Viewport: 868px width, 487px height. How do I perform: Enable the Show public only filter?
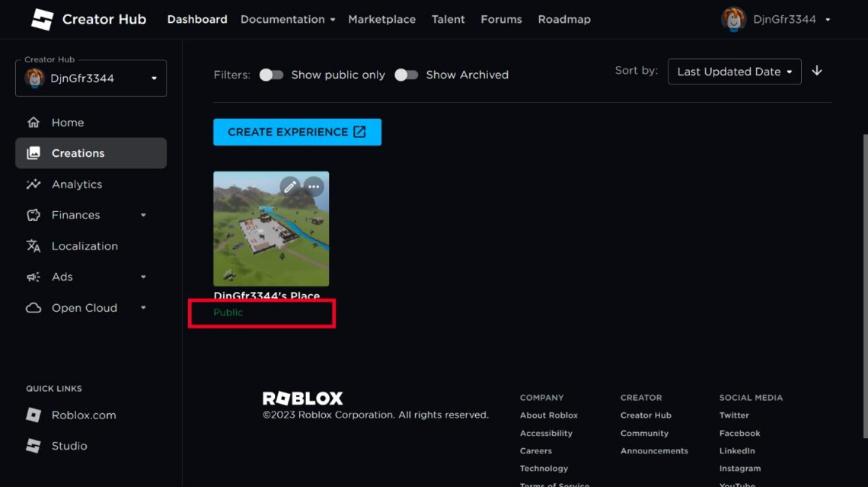point(272,74)
